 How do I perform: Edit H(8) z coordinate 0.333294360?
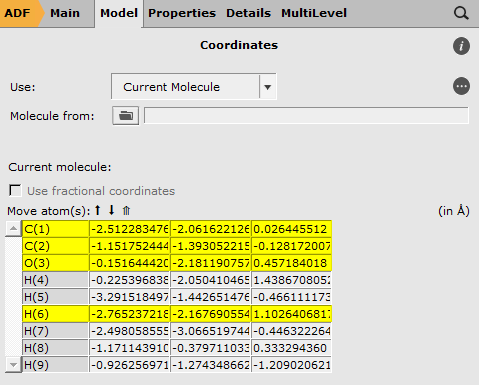pyautogui.click(x=291, y=348)
